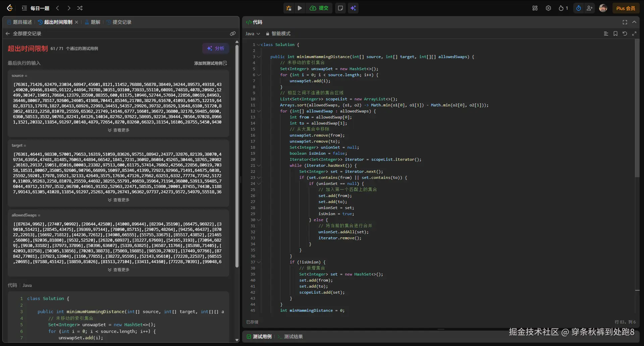Toggle code fold arrow beside line 12

point(259,111)
